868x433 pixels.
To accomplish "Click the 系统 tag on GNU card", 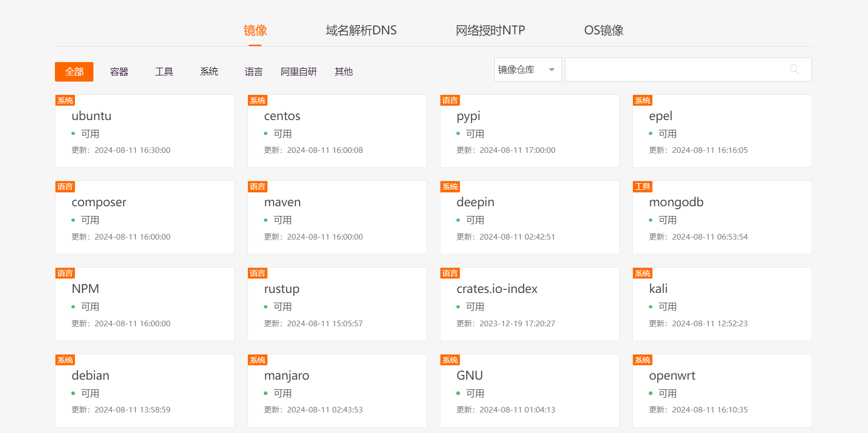I will (x=450, y=360).
